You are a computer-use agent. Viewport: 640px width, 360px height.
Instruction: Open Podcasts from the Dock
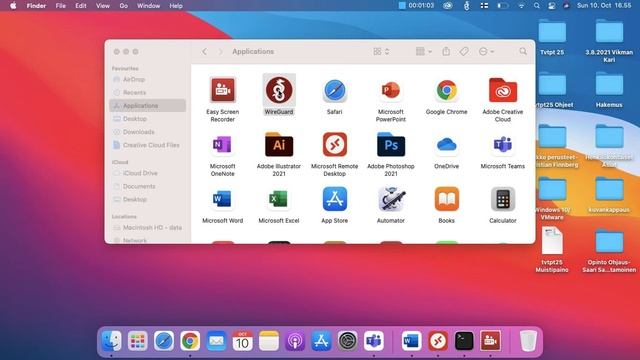point(295,341)
